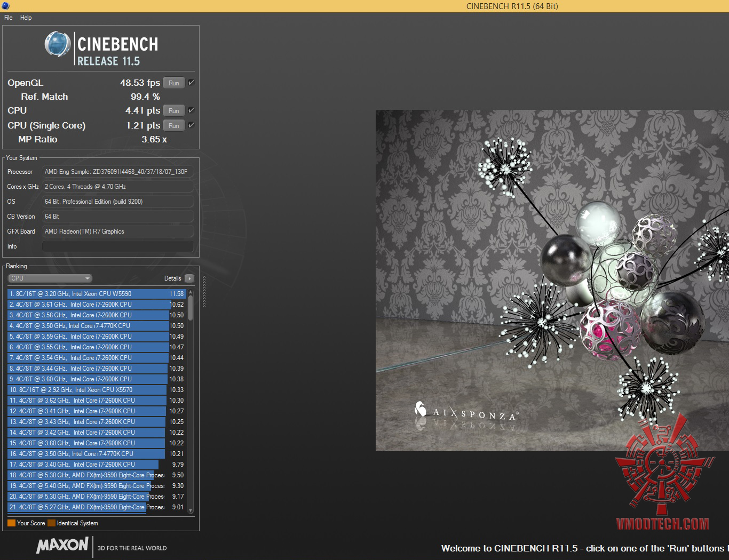Select ranking row 12 i7-2600K at 3.41 GHz

97,411
